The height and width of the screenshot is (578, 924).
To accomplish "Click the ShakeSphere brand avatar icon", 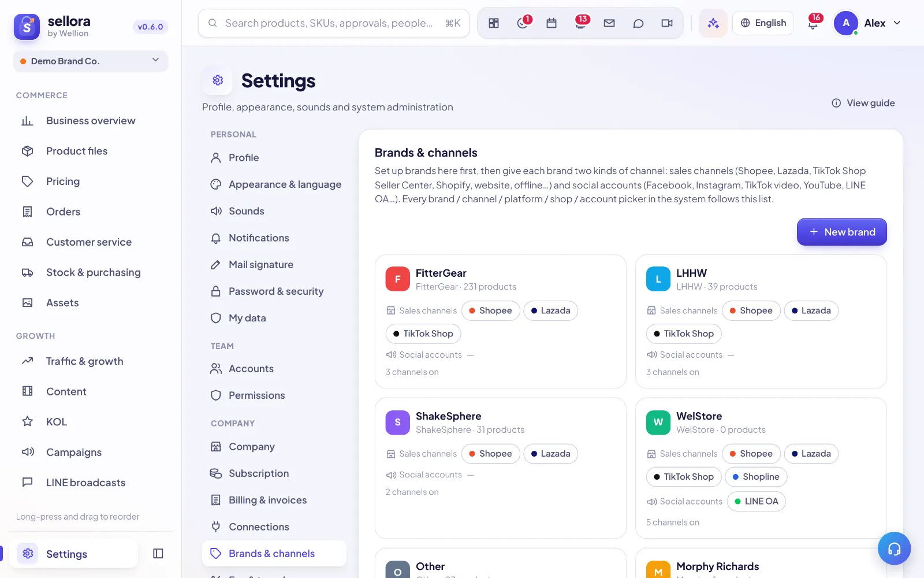I will [x=398, y=423].
